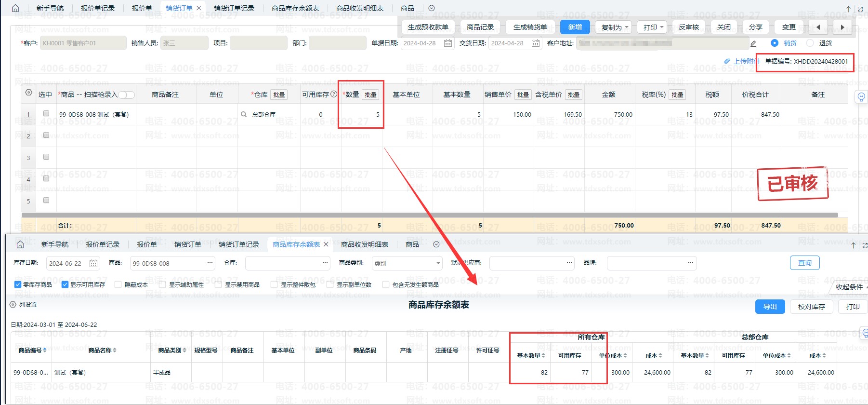The height and width of the screenshot is (405, 868).
Task: Click the search icon in 仓库 cell
Action: 244,115
